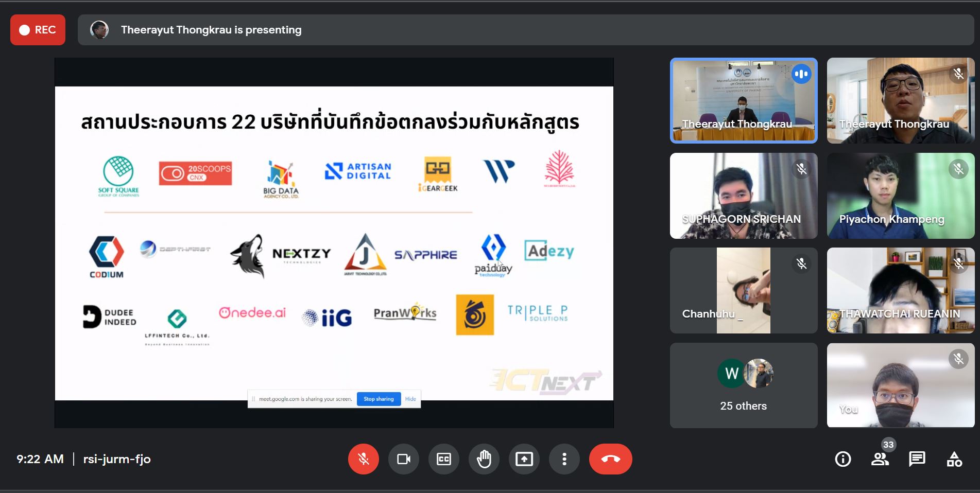Open the more options three-dot menu

coord(564,459)
